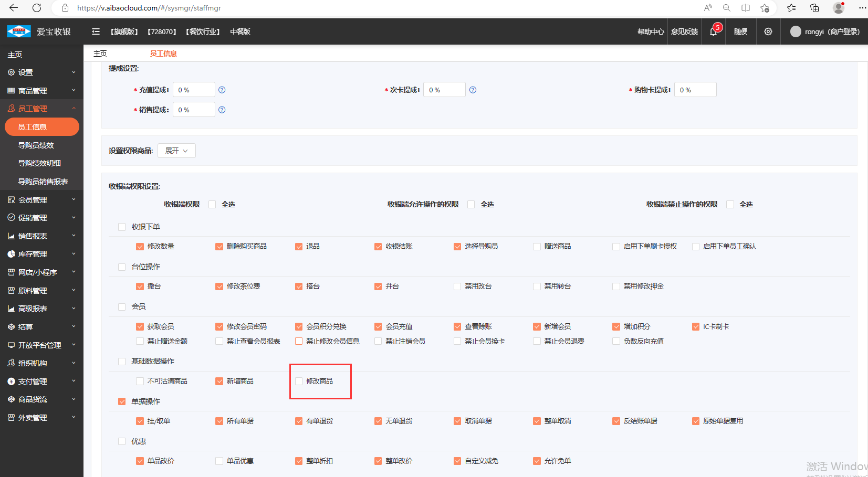Expand the 会员管理 sidebar menu

tap(41, 200)
